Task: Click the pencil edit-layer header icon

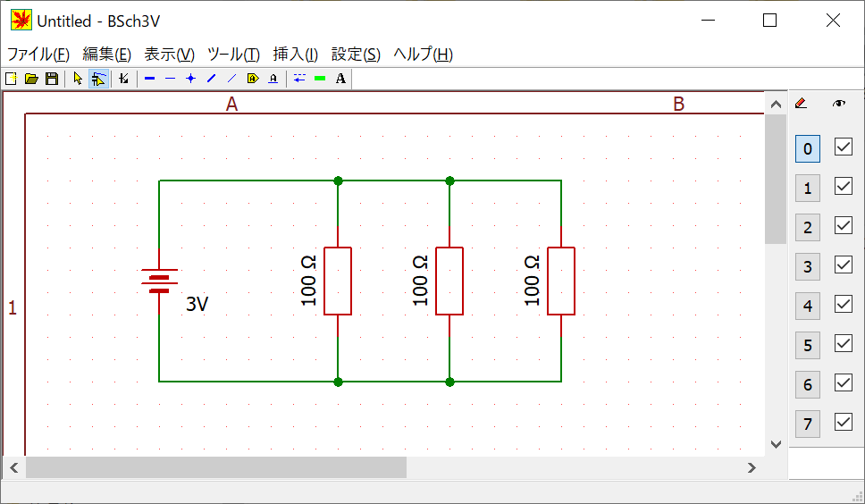Action: pyautogui.click(x=801, y=103)
